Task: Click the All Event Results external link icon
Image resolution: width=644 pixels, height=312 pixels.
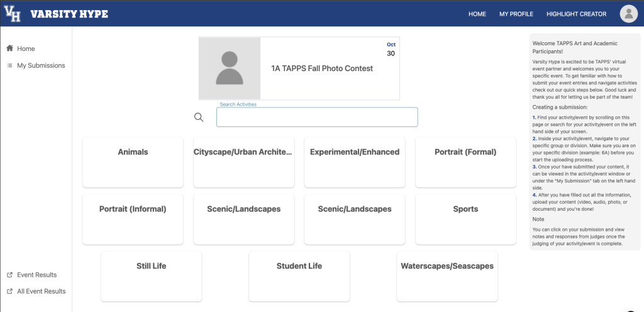Action: coord(10,291)
